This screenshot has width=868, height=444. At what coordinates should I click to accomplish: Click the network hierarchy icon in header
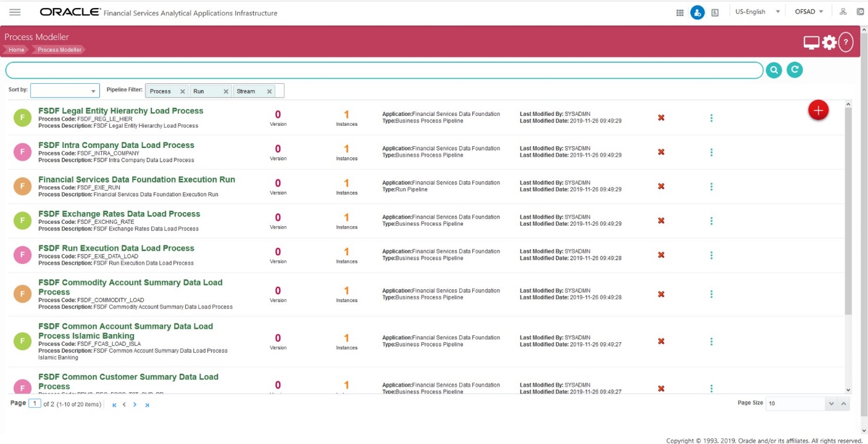843,12
